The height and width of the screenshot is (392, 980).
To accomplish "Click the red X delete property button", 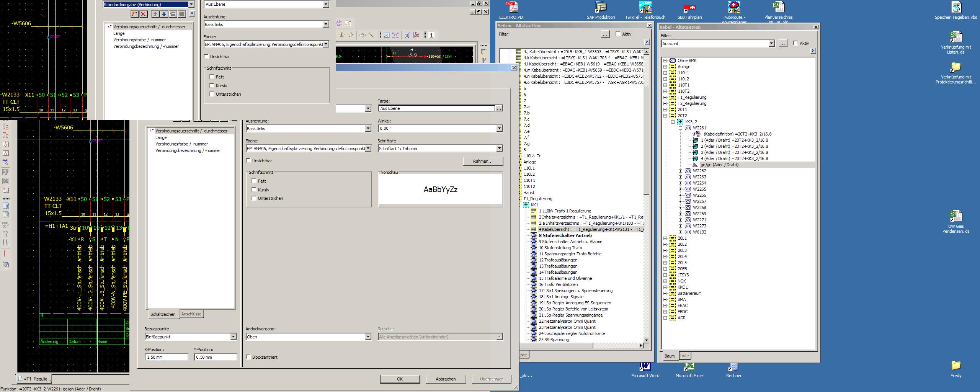I will [x=144, y=14].
